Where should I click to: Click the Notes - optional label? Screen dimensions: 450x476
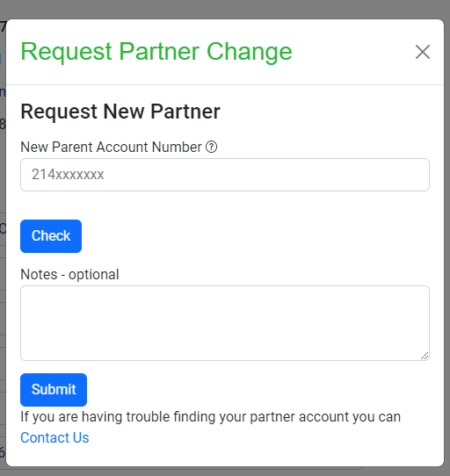(69, 274)
